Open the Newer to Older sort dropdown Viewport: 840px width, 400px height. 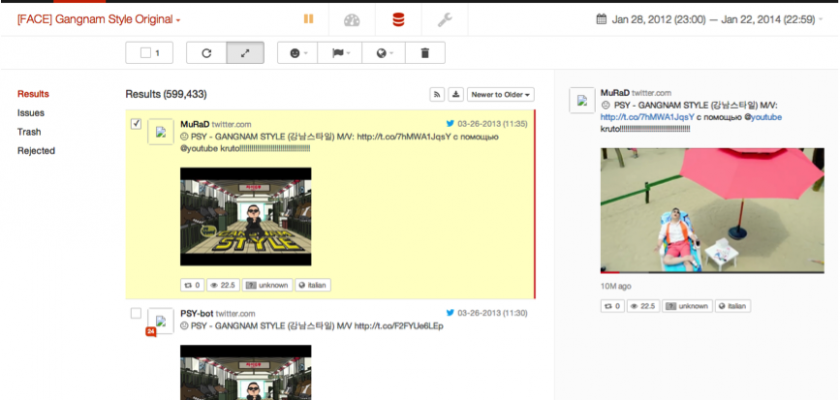coord(501,94)
